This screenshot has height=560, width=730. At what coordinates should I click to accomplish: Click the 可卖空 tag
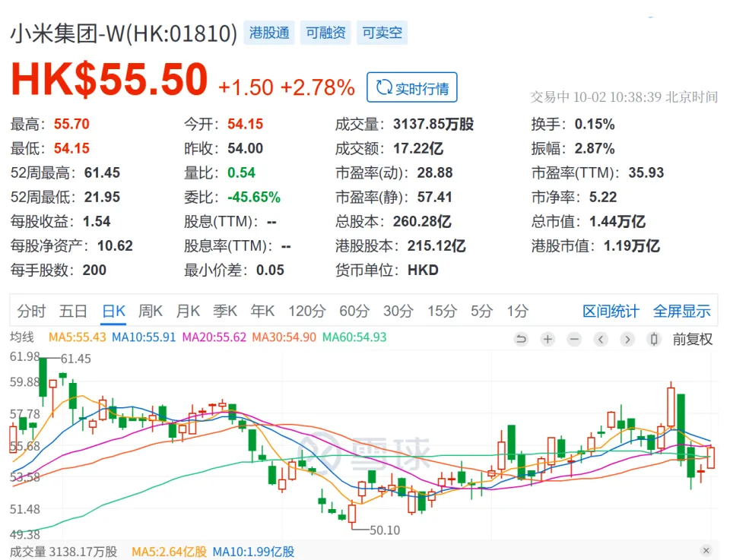coord(382,33)
